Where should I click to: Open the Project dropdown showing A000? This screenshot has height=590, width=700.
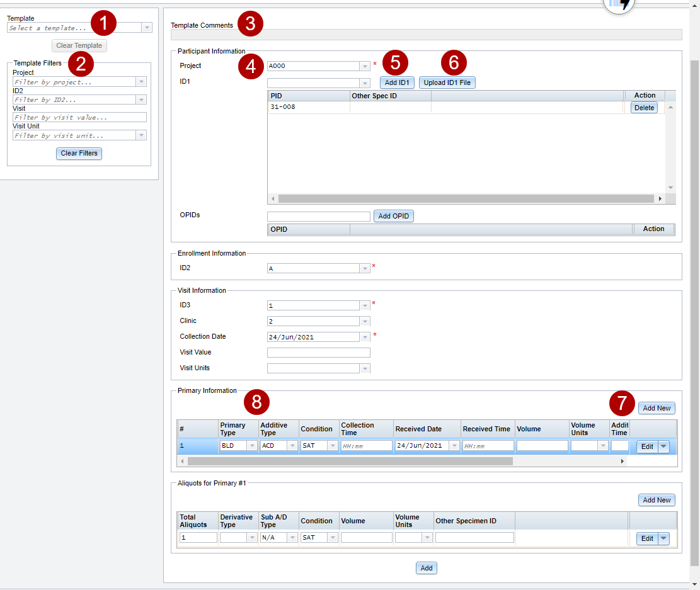[x=365, y=66]
